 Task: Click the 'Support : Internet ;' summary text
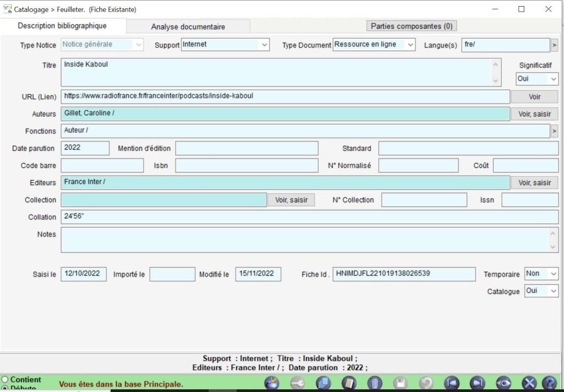[x=238, y=358]
